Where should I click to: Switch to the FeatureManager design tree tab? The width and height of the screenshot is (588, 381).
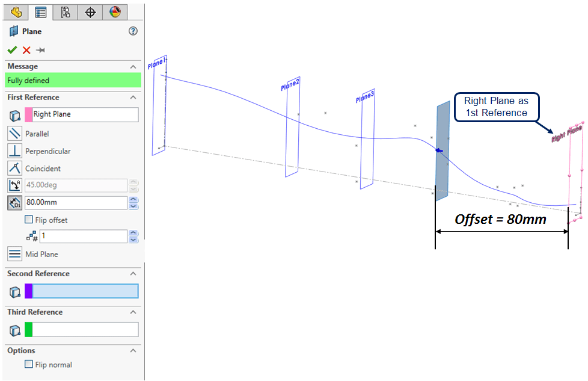(x=16, y=12)
